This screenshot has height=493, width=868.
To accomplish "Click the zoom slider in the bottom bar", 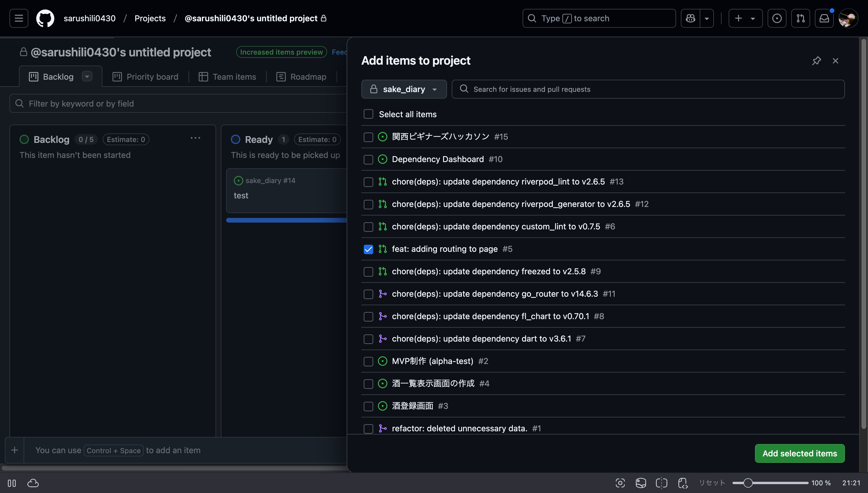I will click(x=770, y=483).
